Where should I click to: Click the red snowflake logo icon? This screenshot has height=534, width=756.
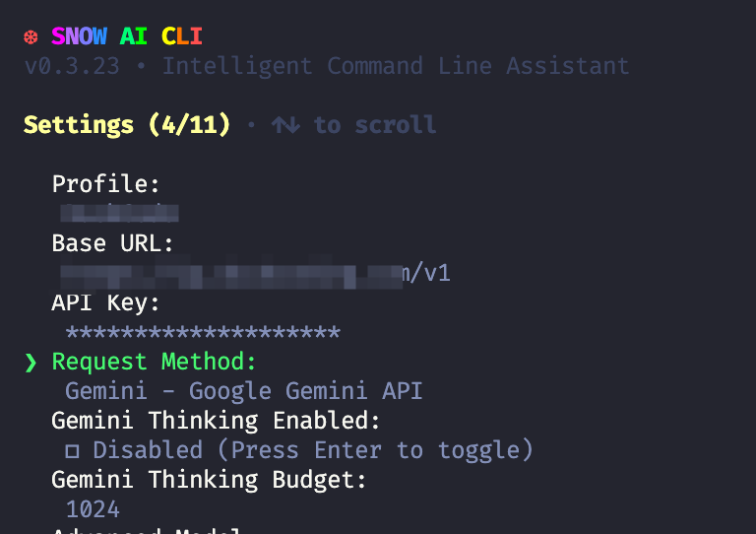coord(31,37)
